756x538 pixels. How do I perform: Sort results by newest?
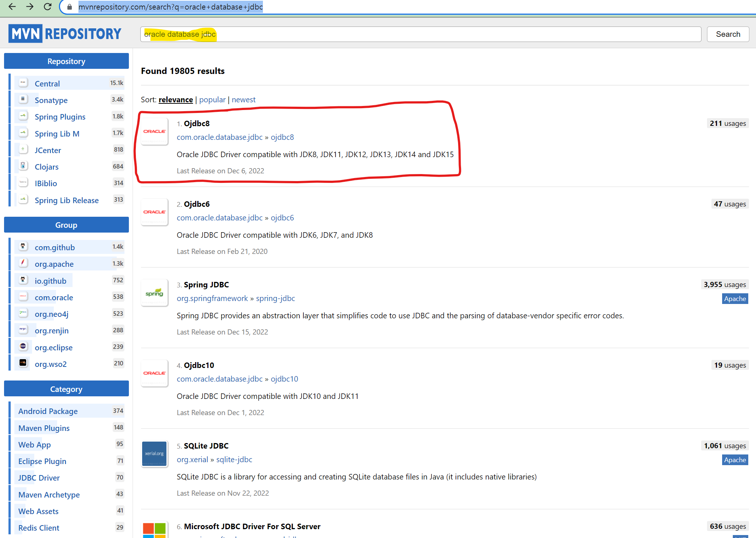tap(243, 100)
